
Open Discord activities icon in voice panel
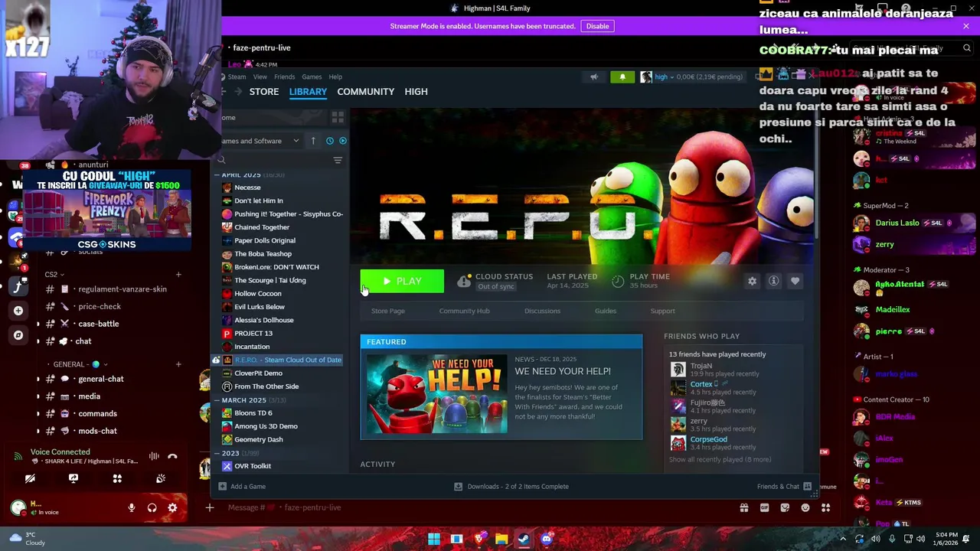(117, 478)
